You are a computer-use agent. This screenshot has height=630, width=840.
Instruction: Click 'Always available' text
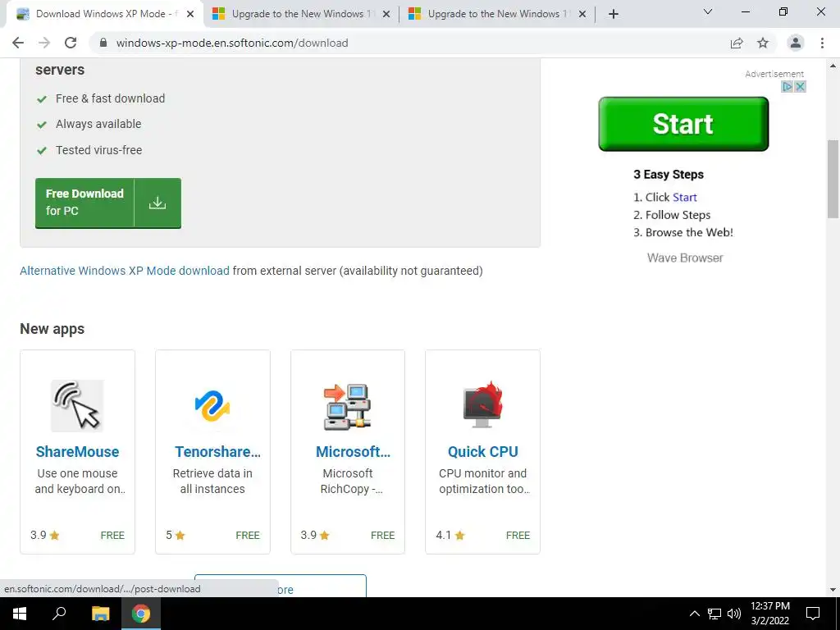pos(98,124)
